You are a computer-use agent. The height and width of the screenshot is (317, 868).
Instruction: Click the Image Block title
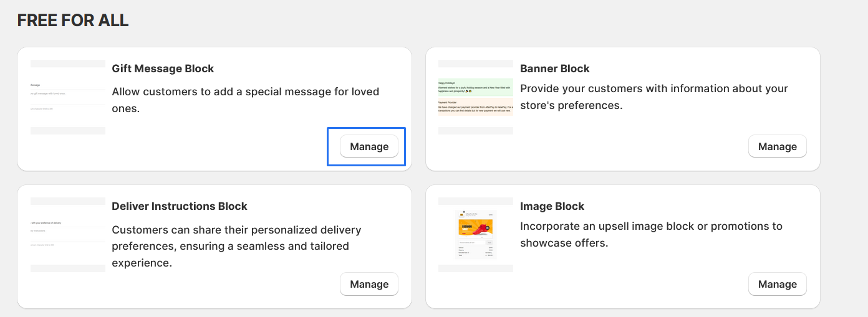(x=552, y=206)
